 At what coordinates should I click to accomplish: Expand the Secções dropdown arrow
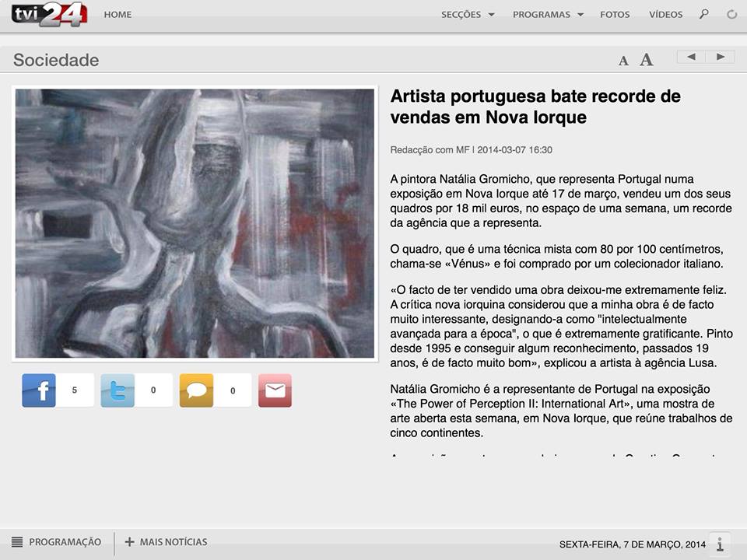[491, 15]
